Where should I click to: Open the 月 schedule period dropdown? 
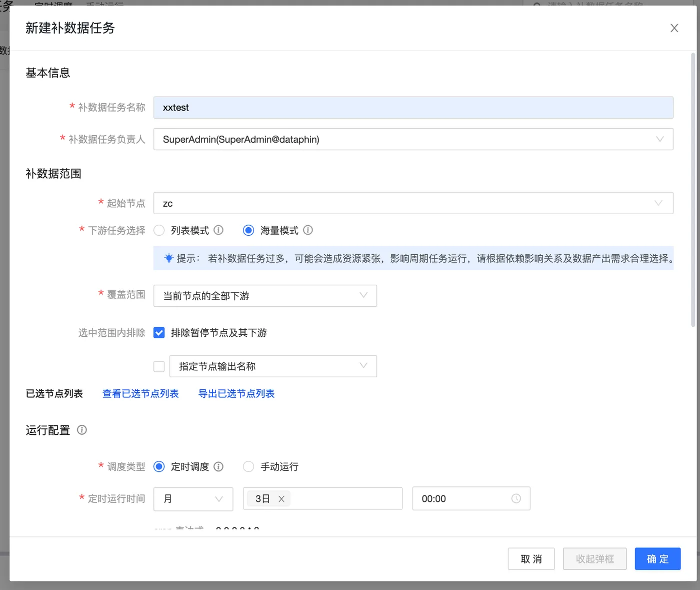[x=193, y=499]
